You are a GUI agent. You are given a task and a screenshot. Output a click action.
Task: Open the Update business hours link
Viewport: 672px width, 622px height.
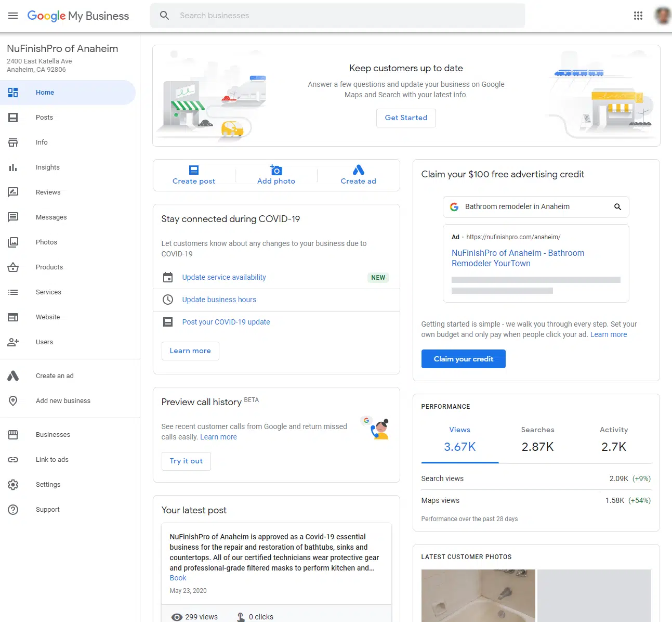coord(219,300)
